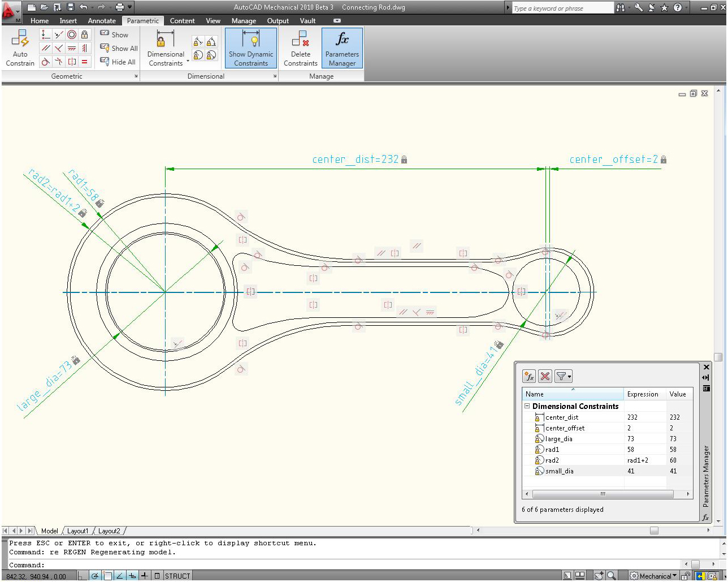Collapse the Dimensional Constraints tree group

point(527,406)
